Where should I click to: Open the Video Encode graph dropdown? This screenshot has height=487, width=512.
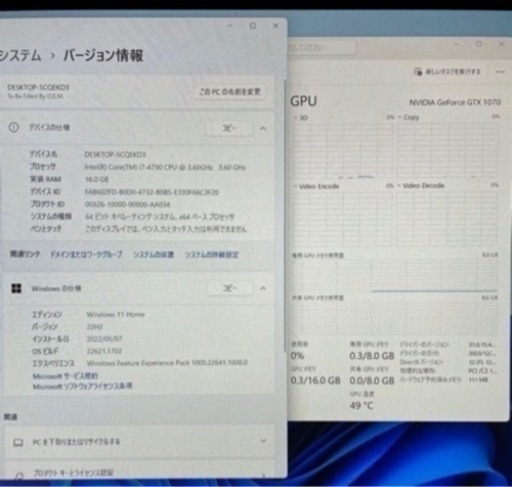tap(316, 186)
